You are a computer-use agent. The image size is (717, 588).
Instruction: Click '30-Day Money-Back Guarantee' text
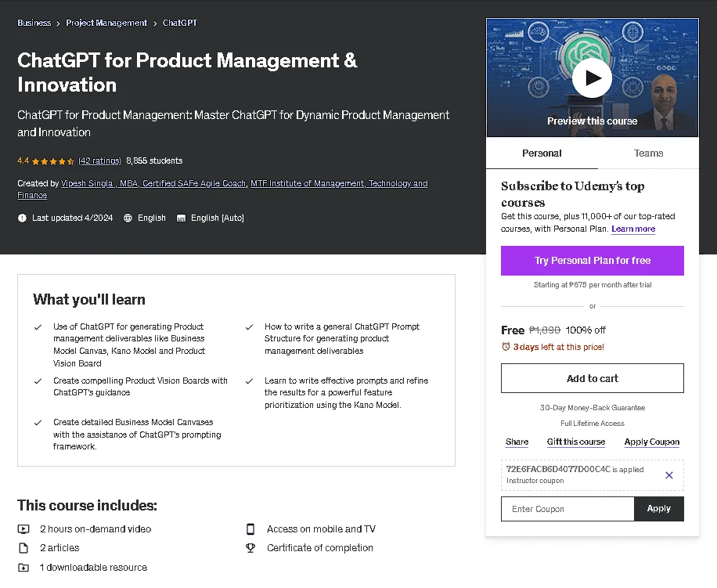pyautogui.click(x=593, y=407)
